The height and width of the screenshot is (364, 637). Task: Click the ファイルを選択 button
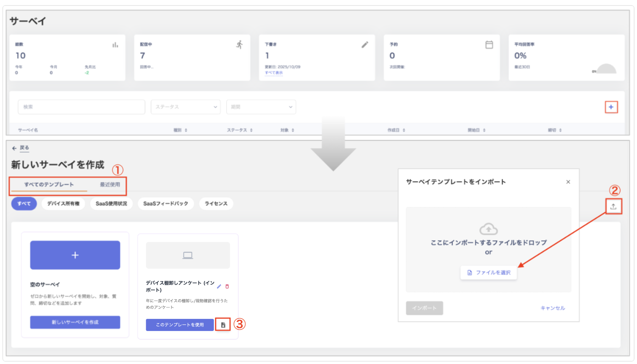489,273
